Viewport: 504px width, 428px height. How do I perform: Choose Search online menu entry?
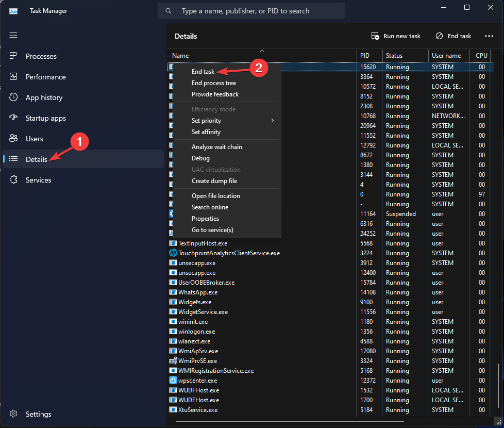click(210, 207)
